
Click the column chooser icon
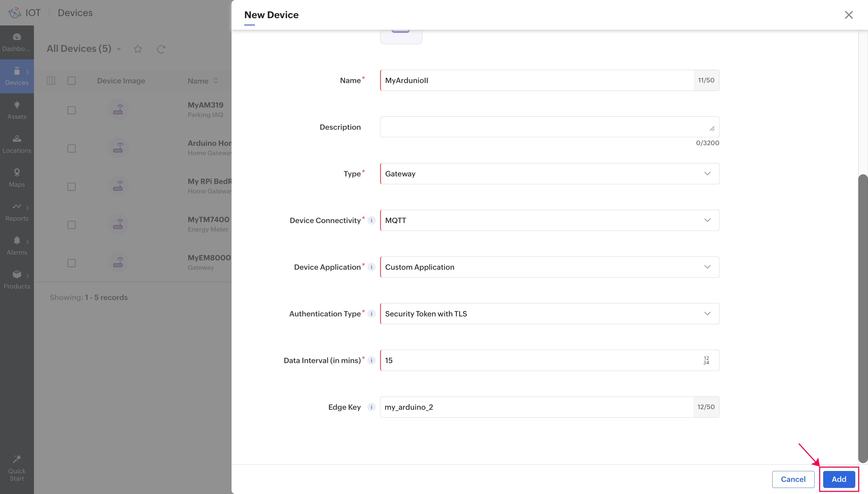(51, 80)
